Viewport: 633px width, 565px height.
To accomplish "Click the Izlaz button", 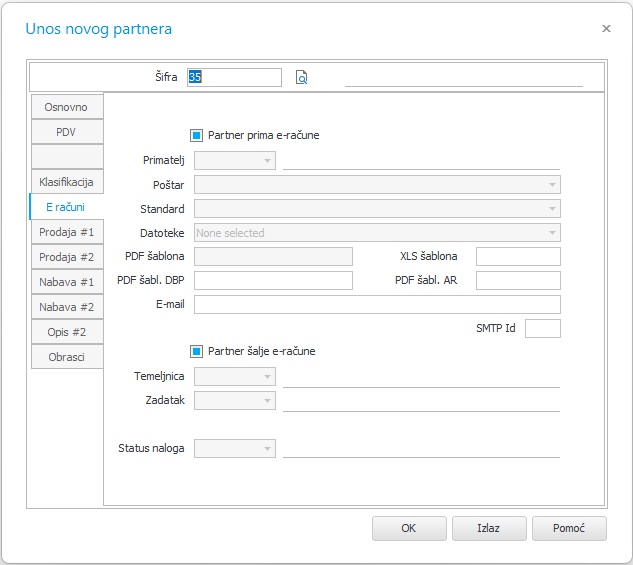I will (489, 528).
